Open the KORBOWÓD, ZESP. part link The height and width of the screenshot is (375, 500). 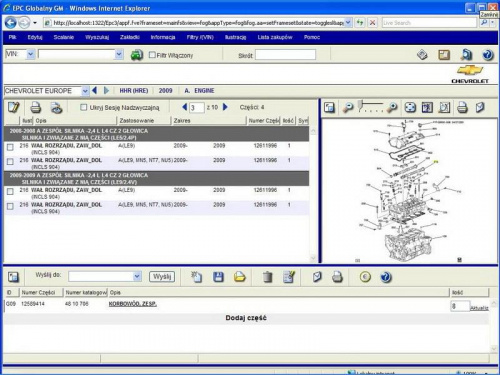click(x=133, y=304)
